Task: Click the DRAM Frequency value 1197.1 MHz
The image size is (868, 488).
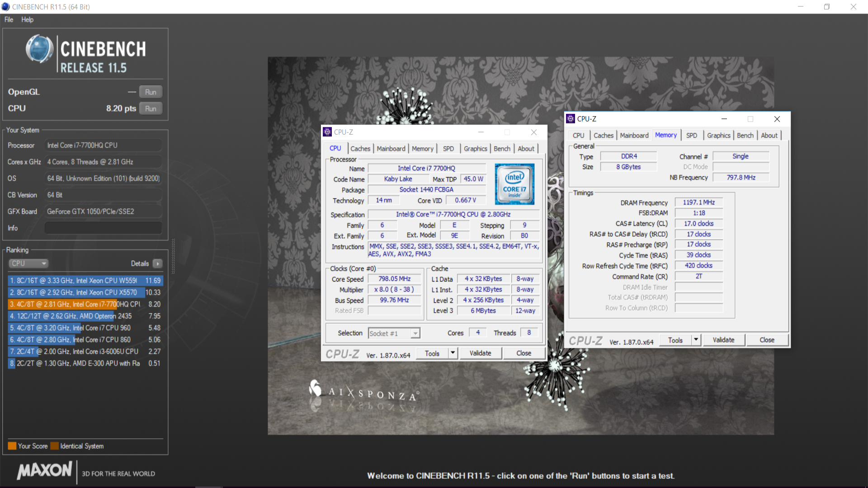Action: 699,202
